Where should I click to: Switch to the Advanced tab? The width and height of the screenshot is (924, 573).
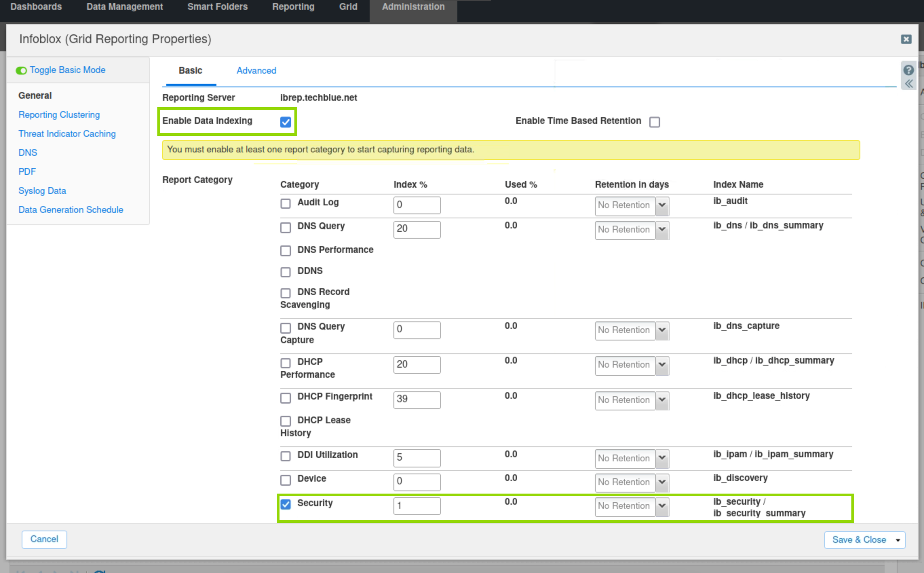(256, 71)
